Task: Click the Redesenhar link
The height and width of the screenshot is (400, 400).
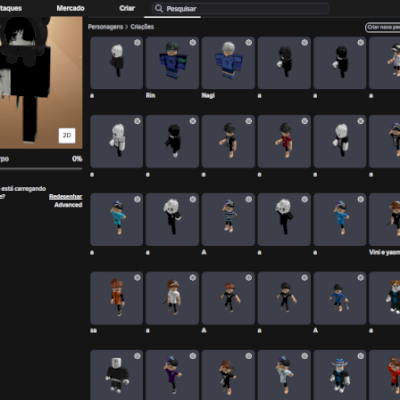Action: click(66, 197)
